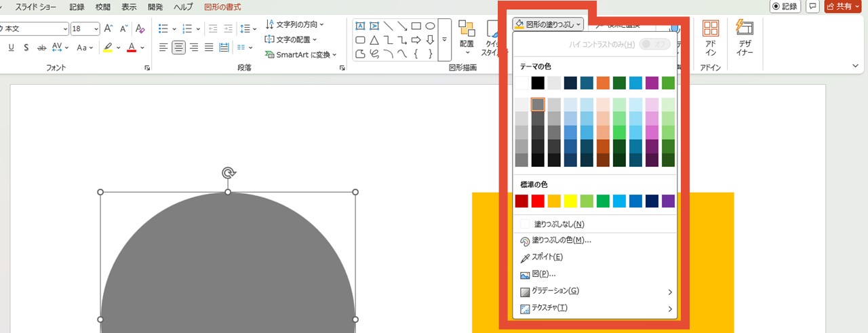Select 塗りつぶしなし menu entry
The height and width of the screenshot is (333, 868).
point(559,224)
